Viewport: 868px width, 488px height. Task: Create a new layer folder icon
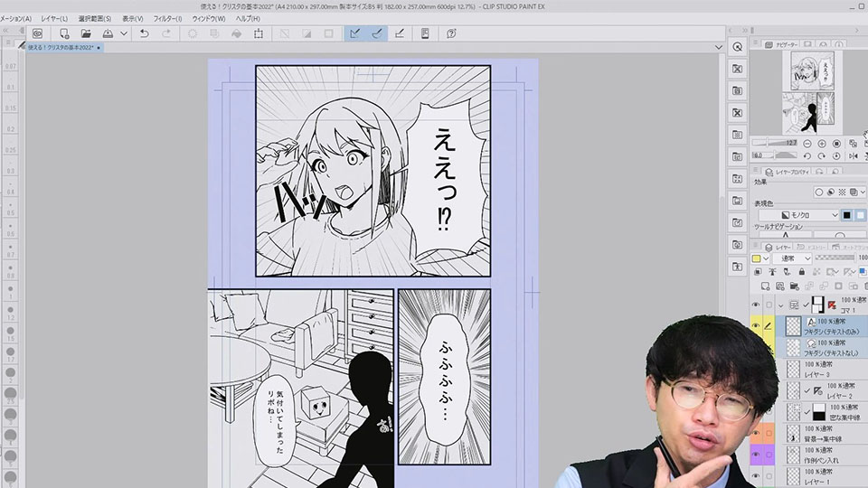pyautogui.click(x=795, y=286)
